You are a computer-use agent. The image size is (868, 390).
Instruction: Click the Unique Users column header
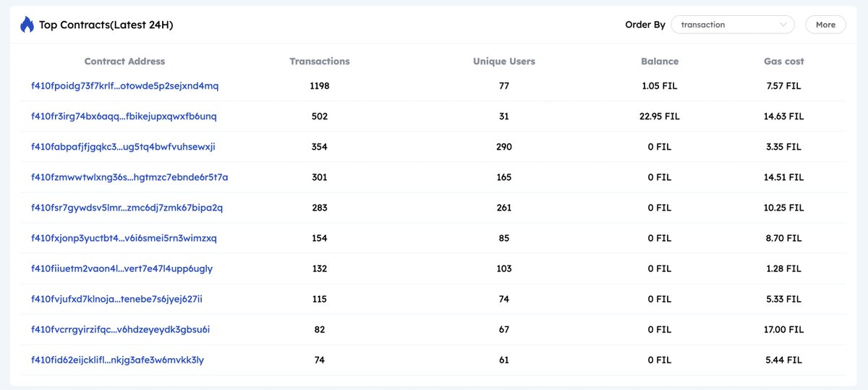504,62
